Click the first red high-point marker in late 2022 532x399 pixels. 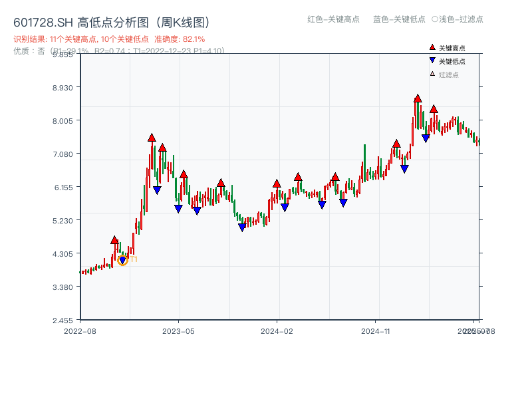click(115, 241)
